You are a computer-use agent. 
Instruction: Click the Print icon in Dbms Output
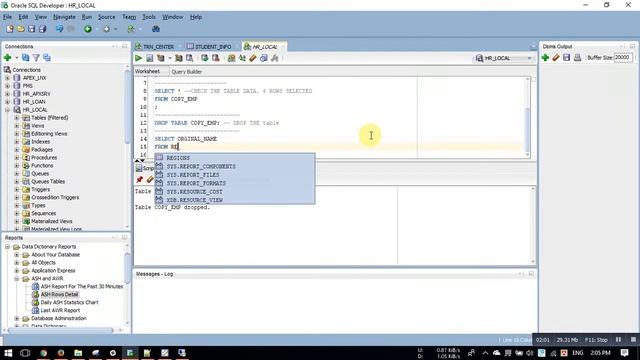[x=577, y=58]
